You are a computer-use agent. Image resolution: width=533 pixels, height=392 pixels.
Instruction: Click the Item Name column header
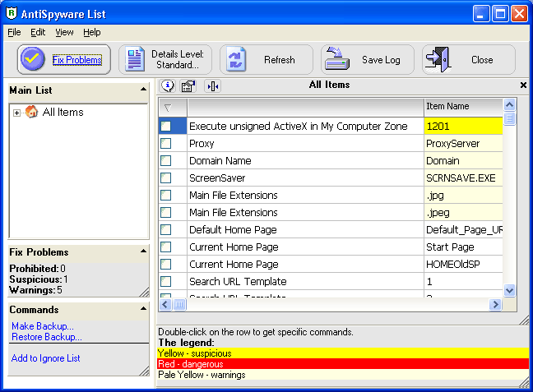(463, 107)
